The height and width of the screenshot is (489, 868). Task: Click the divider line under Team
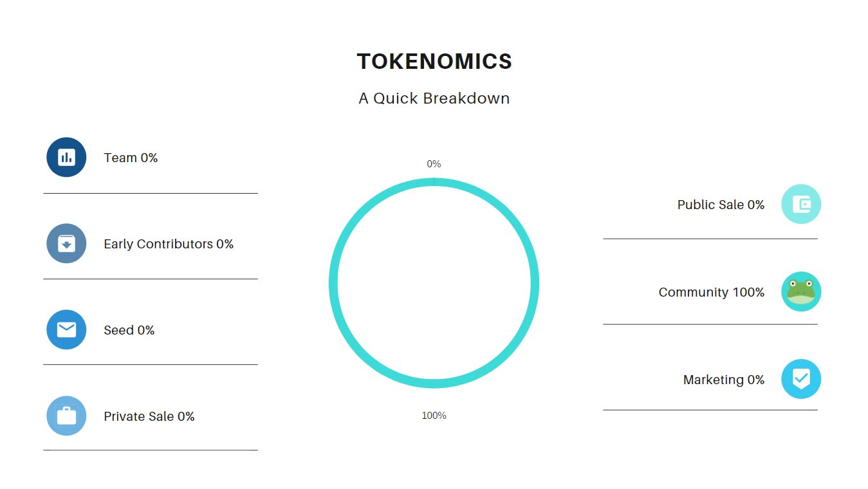151,193
